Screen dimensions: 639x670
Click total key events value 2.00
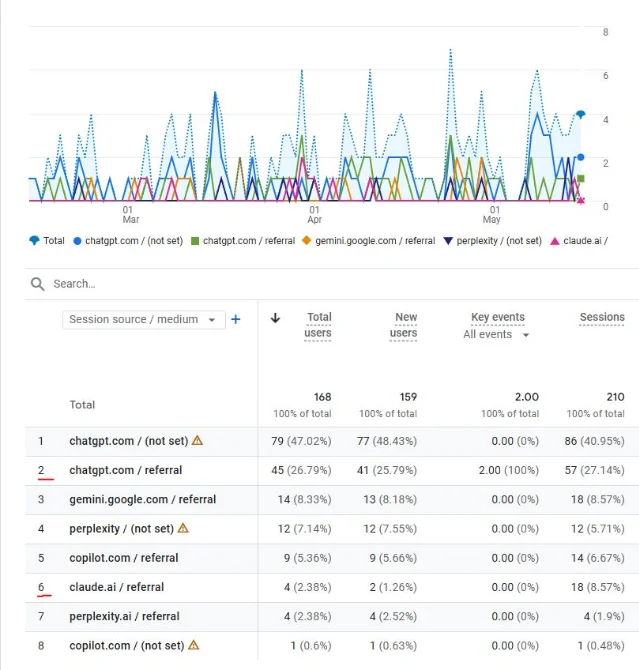527,397
